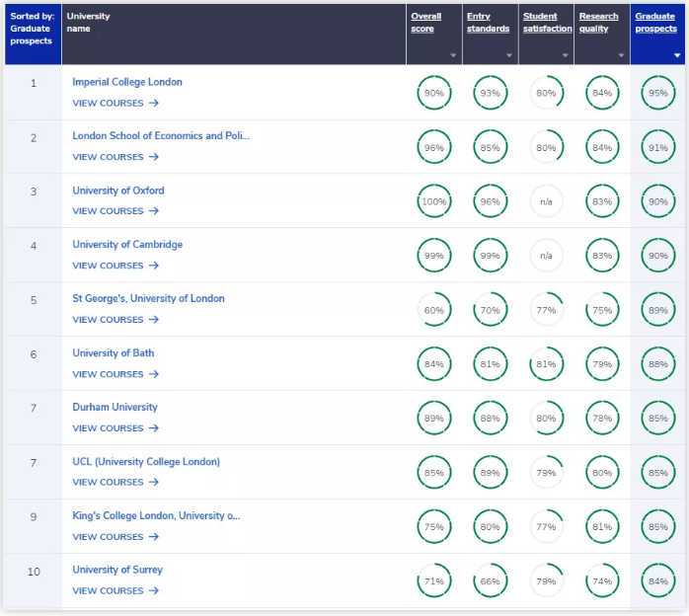689x616 pixels.
Task: Click Oxford's n/a student satisfaction circle
Action: point(546,201)
